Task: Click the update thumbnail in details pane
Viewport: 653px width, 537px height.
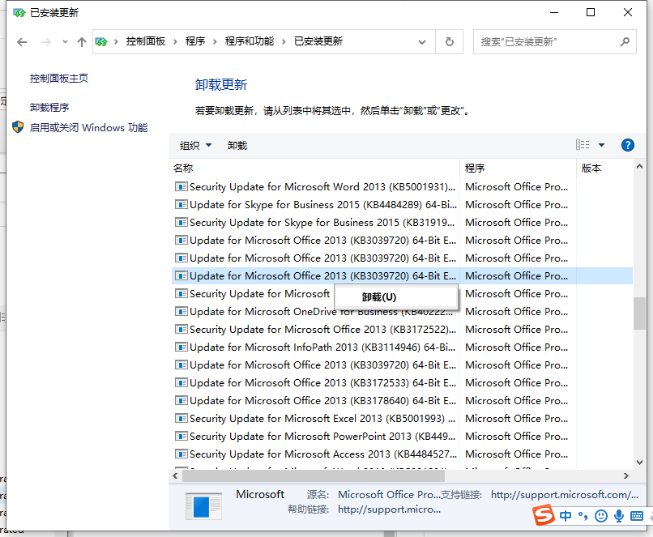Action: [x=203, y=506]
